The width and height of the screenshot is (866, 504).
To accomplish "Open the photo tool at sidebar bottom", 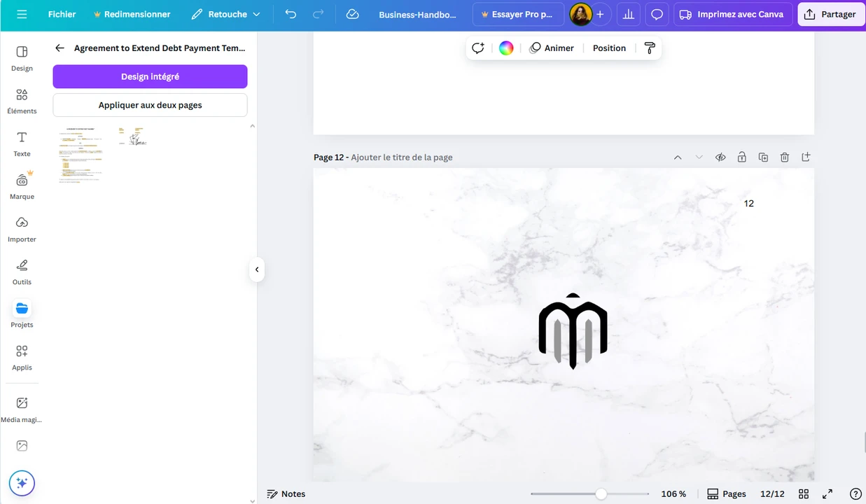I will pyautogui.click(x=22, y=446).
